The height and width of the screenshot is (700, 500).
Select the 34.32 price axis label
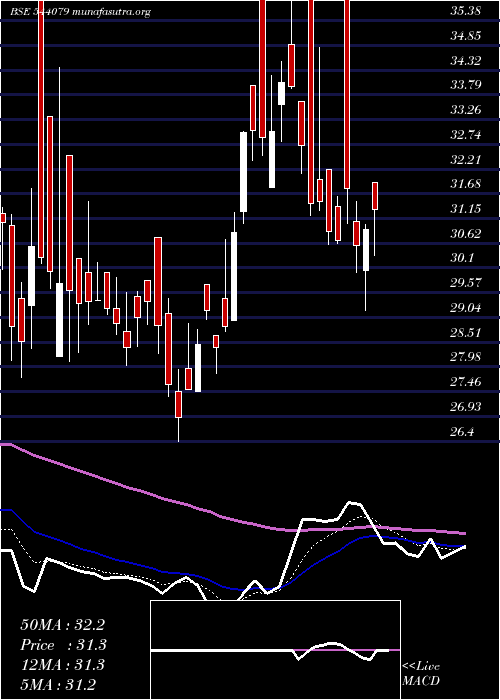point(466,60)
